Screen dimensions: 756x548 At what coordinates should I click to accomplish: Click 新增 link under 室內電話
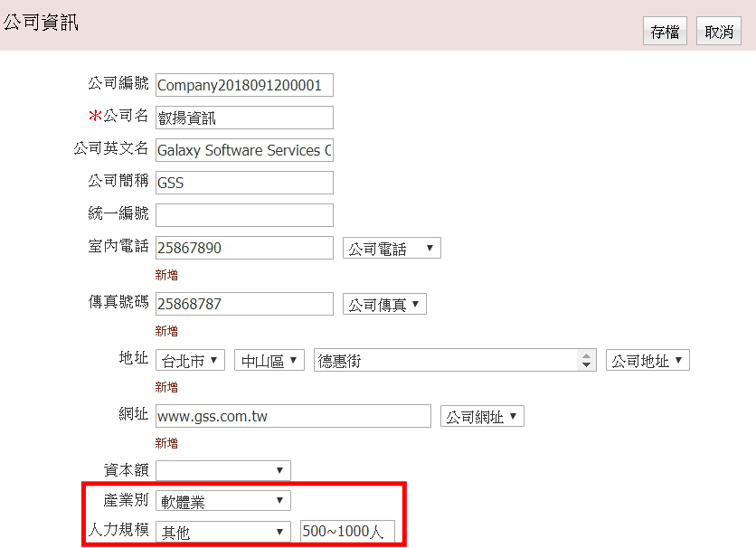click(x=166, y=275)
